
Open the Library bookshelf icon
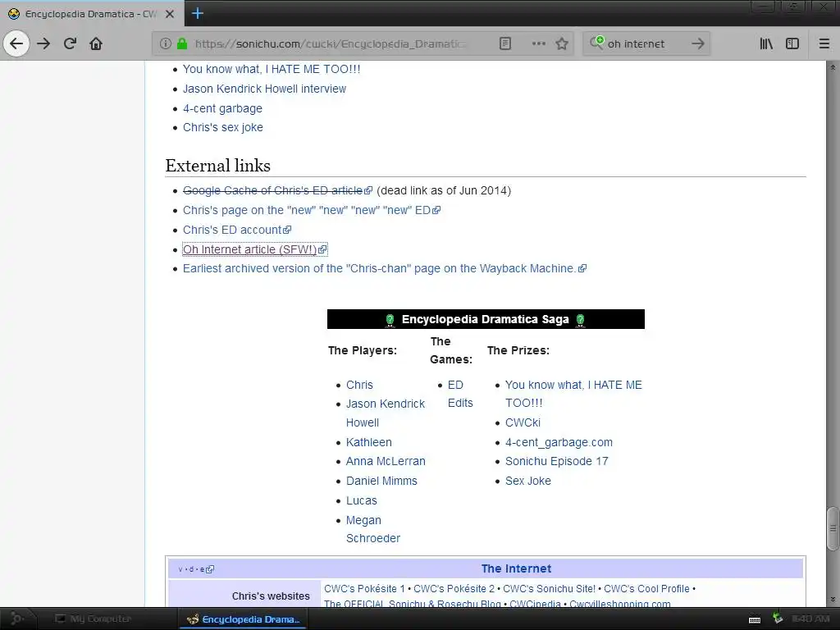[766, 43]
